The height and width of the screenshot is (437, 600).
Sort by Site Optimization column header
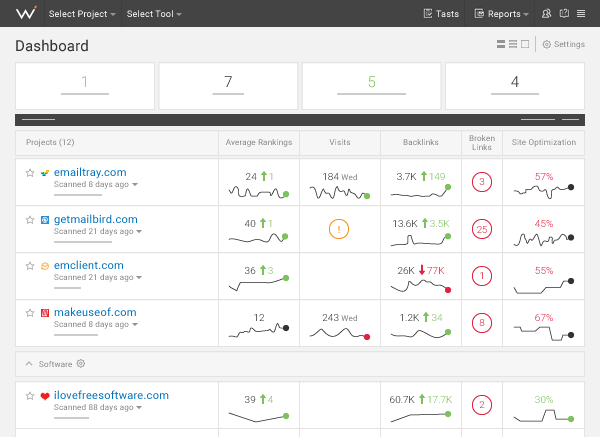click(x=544, y=142)
